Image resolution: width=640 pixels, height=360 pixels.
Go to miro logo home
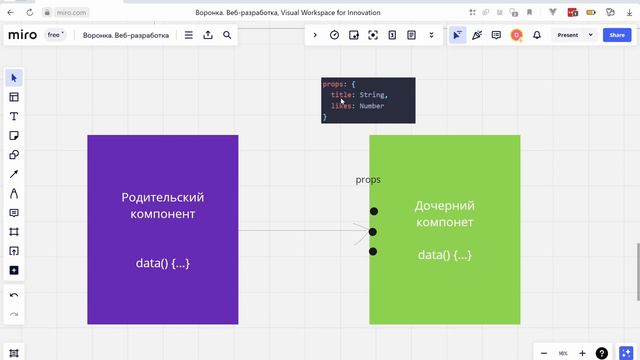click(x=23, y=35)
